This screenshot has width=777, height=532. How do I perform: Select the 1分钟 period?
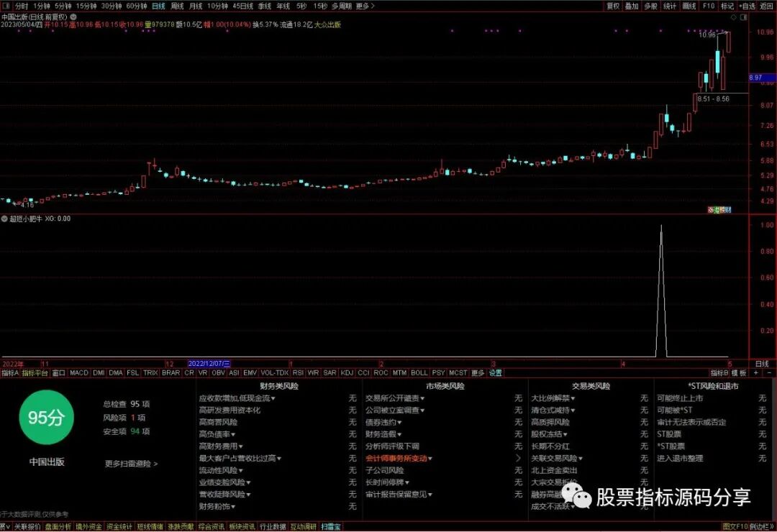click(42, 6)
